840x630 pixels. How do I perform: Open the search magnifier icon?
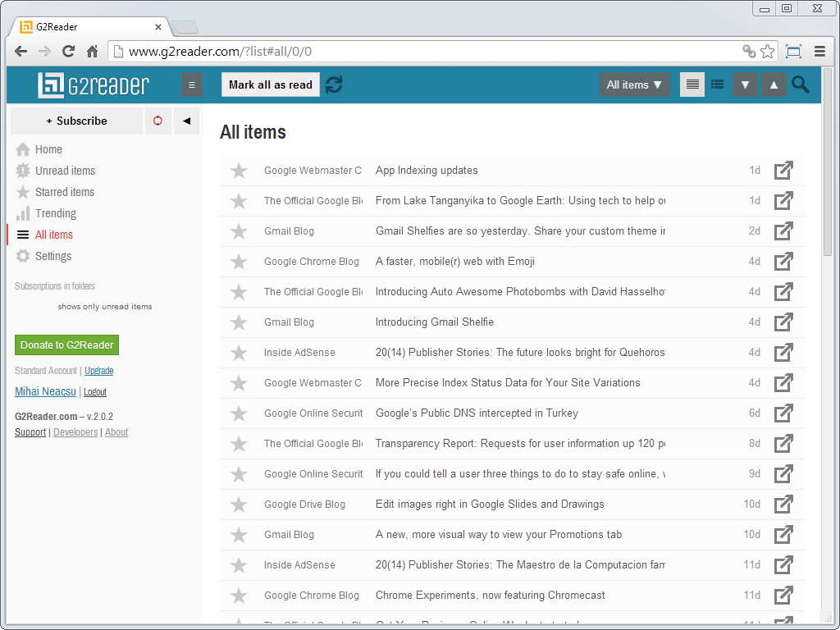click(x=801, y=84)
